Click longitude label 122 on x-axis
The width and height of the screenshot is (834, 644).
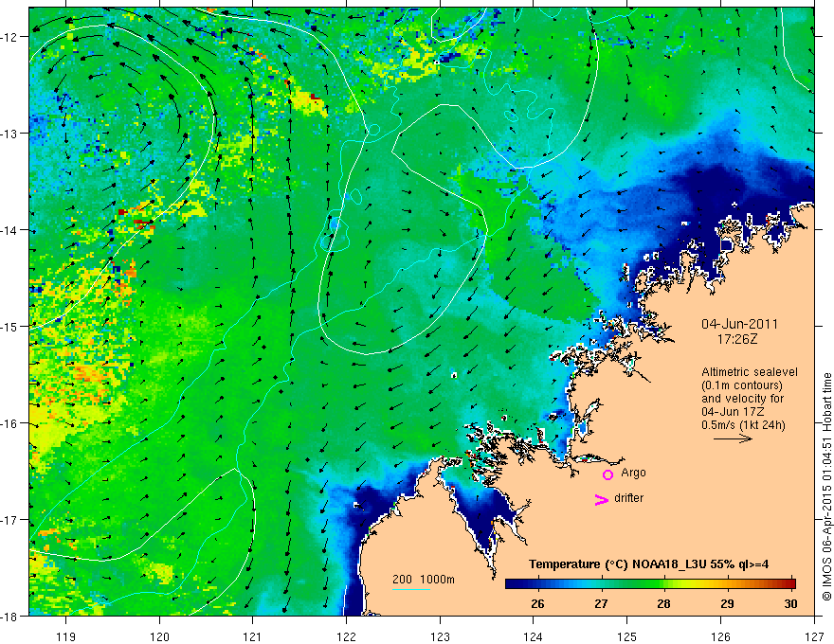346,636
